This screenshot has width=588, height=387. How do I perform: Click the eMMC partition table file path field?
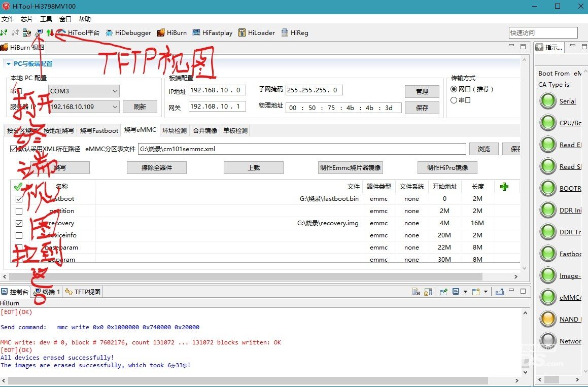pyautogui.click(x=302, y=149)
